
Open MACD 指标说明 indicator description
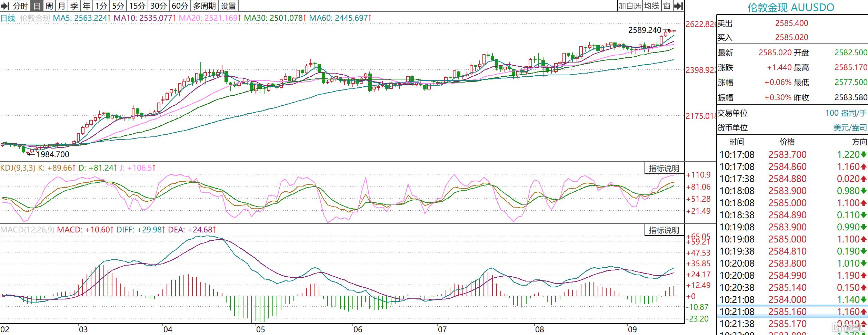pos(664,230)
